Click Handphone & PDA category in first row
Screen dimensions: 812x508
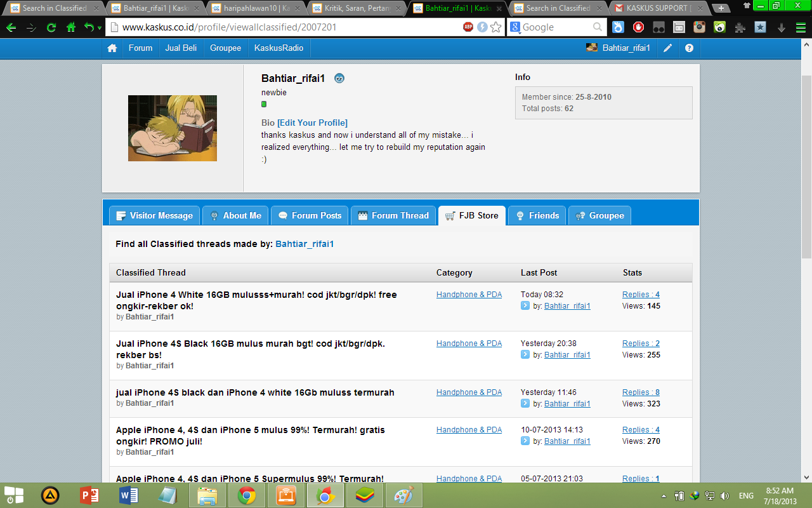[469, 295]
